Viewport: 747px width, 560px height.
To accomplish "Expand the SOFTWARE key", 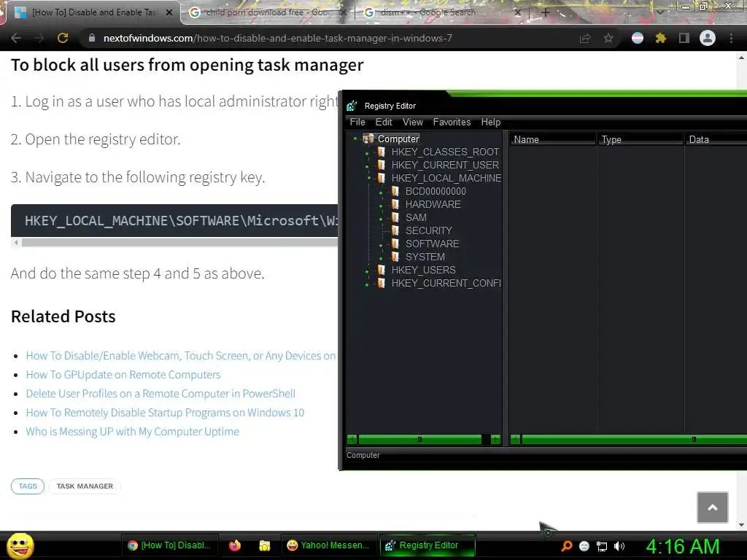I will [x=381, y=245].
